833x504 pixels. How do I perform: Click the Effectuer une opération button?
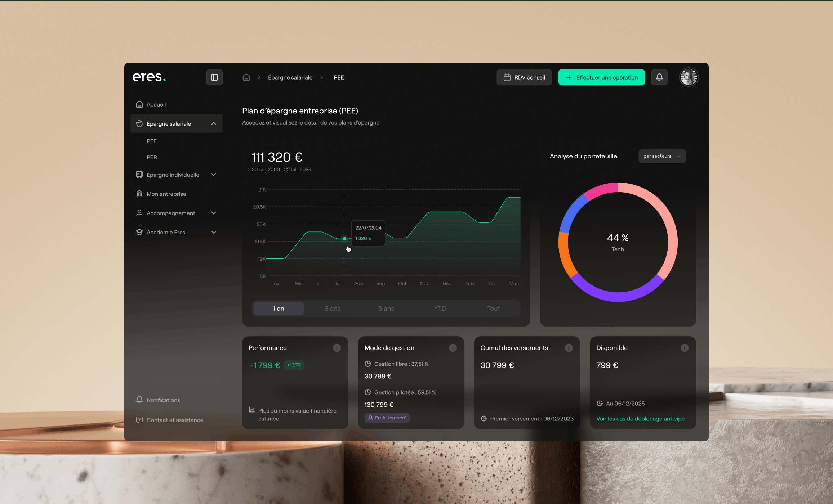601,77
